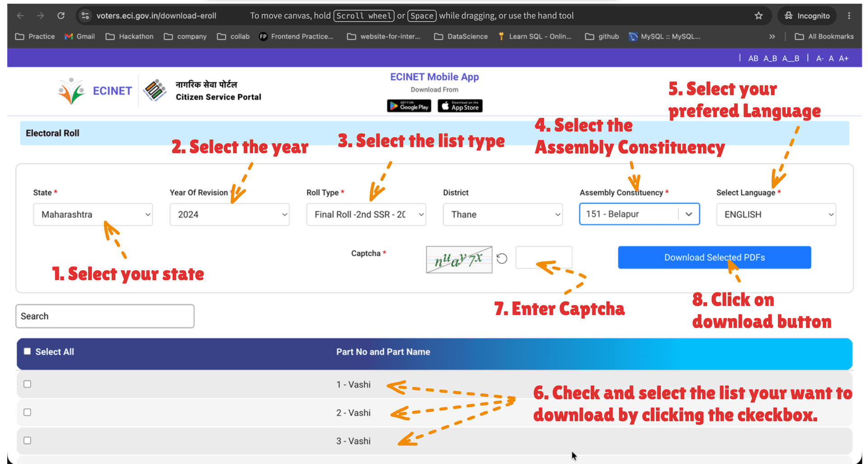Open the Year Of Revision dropdown
The image size is (868, 464).
coord(230,215)
